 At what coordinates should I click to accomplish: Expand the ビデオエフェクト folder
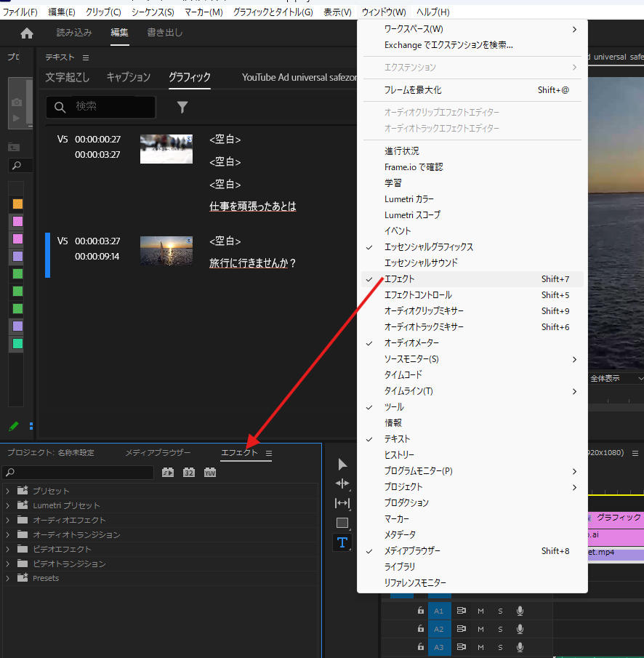point(8,549)
